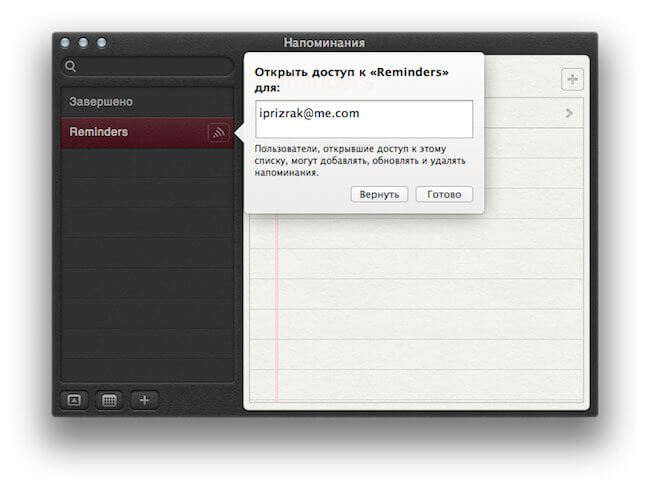The width and height of the screenshot is (650, 489).
Task: Click the 'Пользователи, открывшие доступ' description text
Action: click(x=360, y=160)
